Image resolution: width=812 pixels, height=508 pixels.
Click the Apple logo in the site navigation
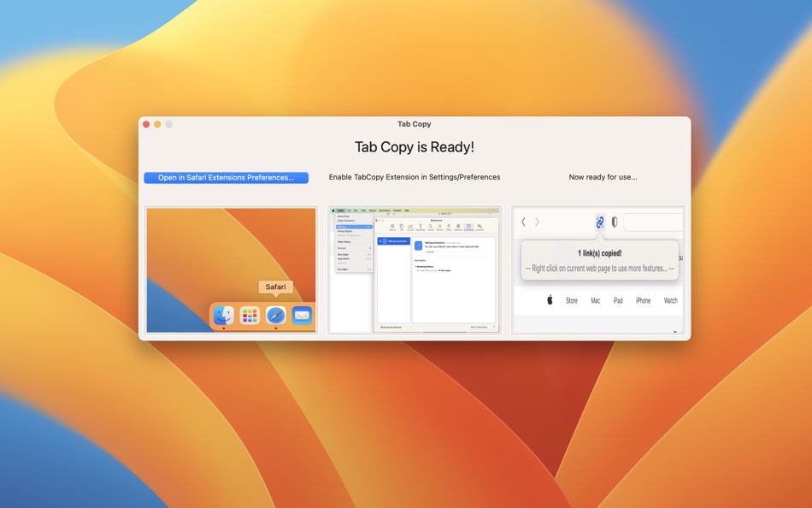click(x=550, y=299)
